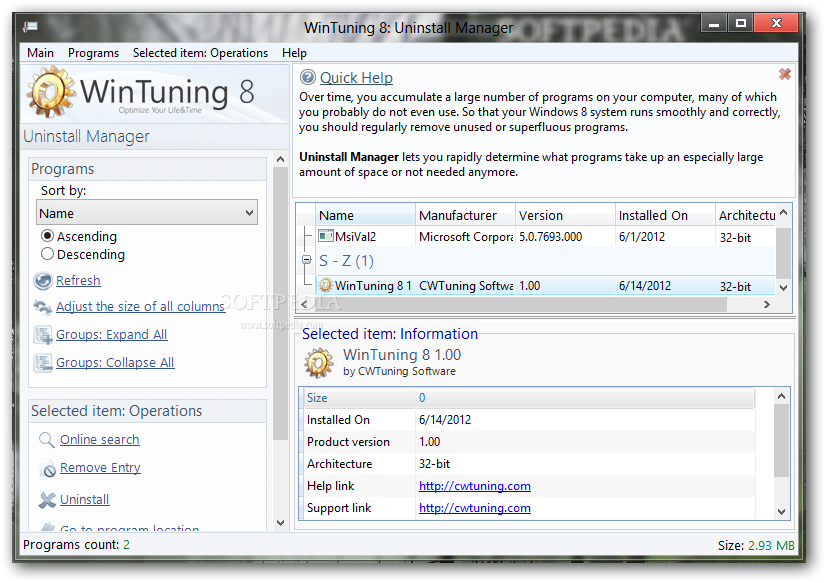Click Groups: Expand All link
This screenshot has height=583, width=826.
pos(111,334)
